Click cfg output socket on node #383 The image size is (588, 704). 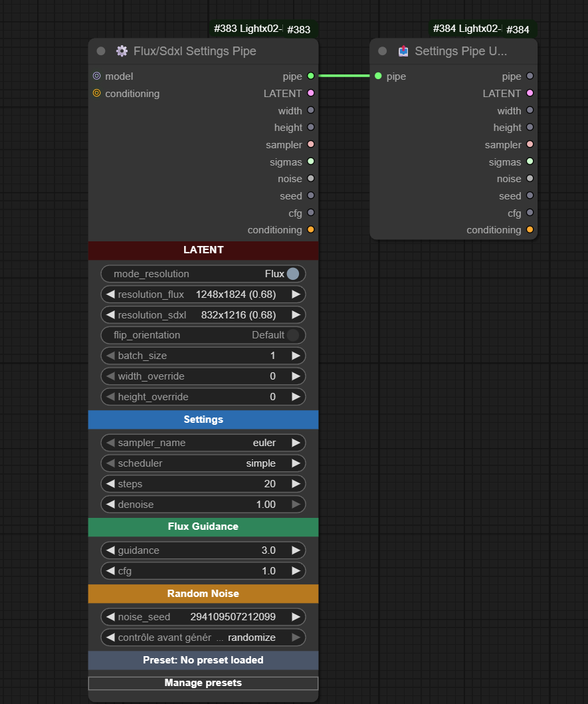[x=310, y=212]
